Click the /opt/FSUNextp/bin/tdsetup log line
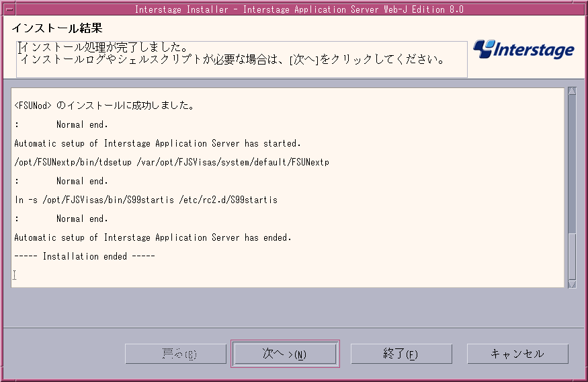 (172, 162)
